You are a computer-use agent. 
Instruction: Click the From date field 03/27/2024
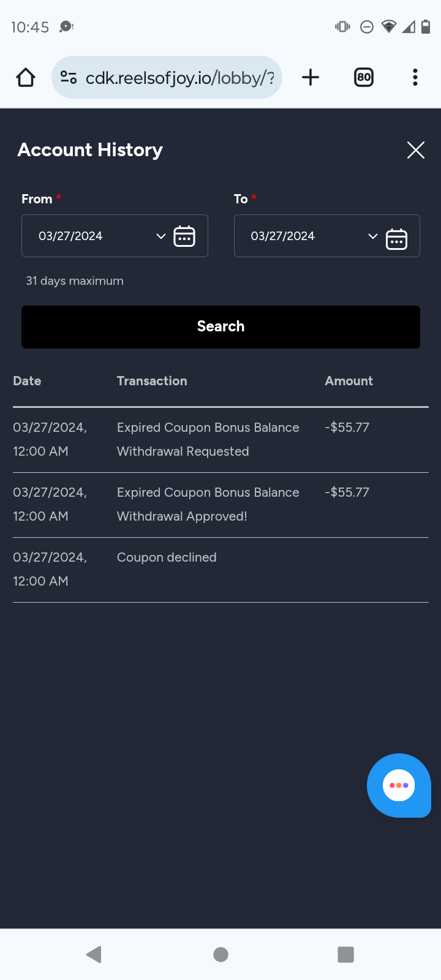click(70, 236)
